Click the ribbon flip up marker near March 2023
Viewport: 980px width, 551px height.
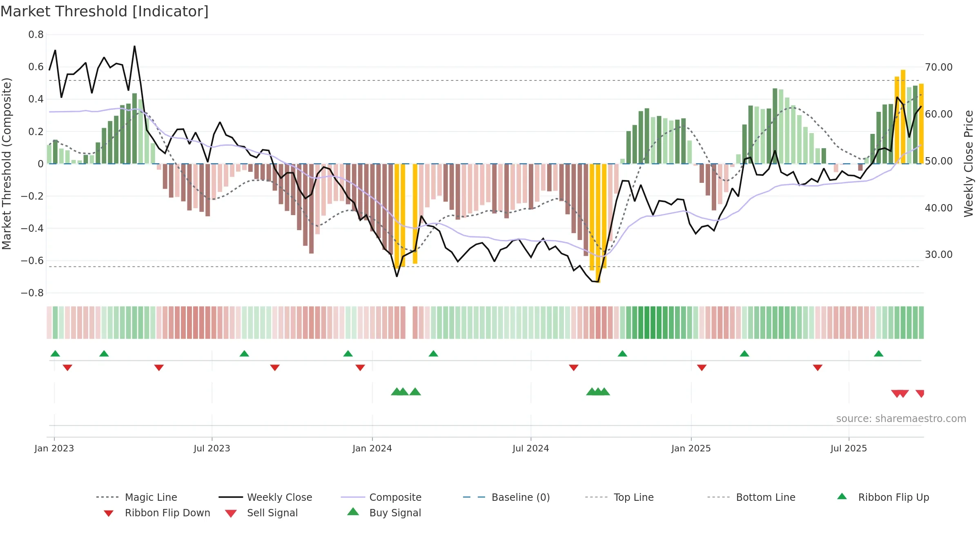104,353
